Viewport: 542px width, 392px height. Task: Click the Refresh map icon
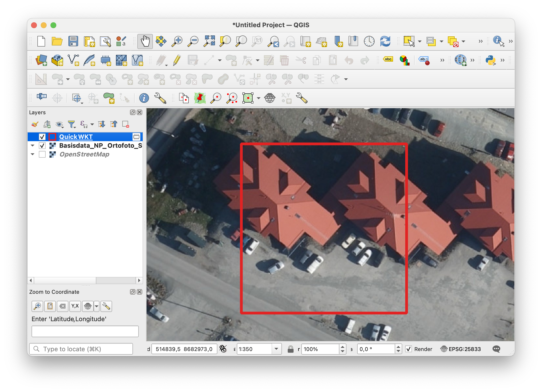pos(385,41)
